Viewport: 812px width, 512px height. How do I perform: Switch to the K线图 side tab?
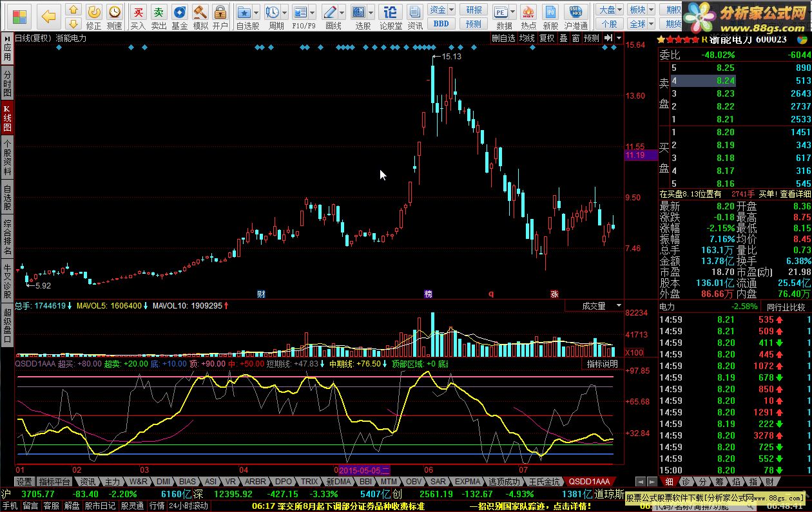pos(7,118)
